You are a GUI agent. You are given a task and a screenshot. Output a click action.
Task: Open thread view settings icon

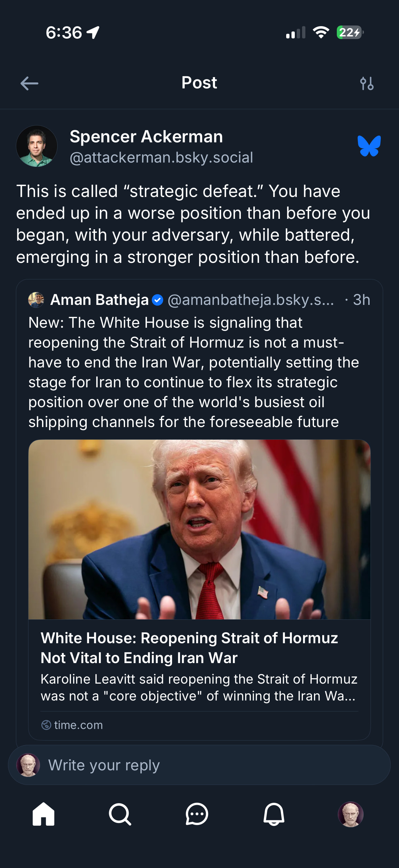coord(367,83)
